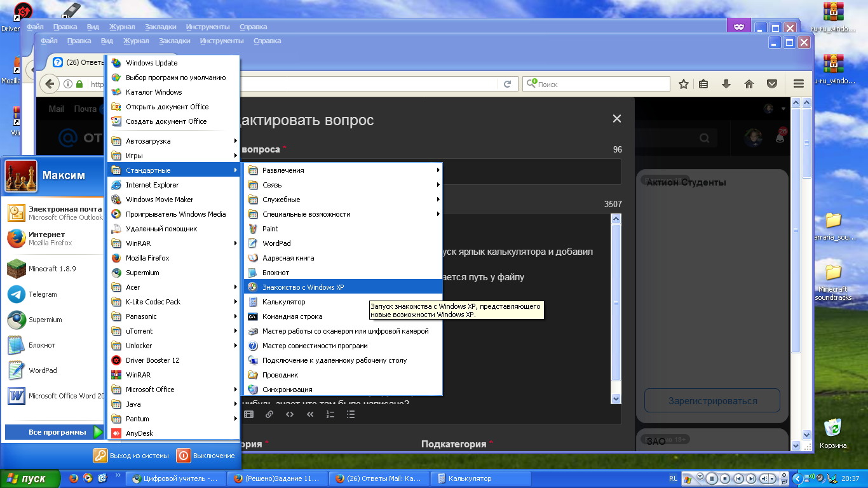Open Выбор программ по умолчанию entry
The width and height of the screenshot is (868, 488).
tap(174, 78)
